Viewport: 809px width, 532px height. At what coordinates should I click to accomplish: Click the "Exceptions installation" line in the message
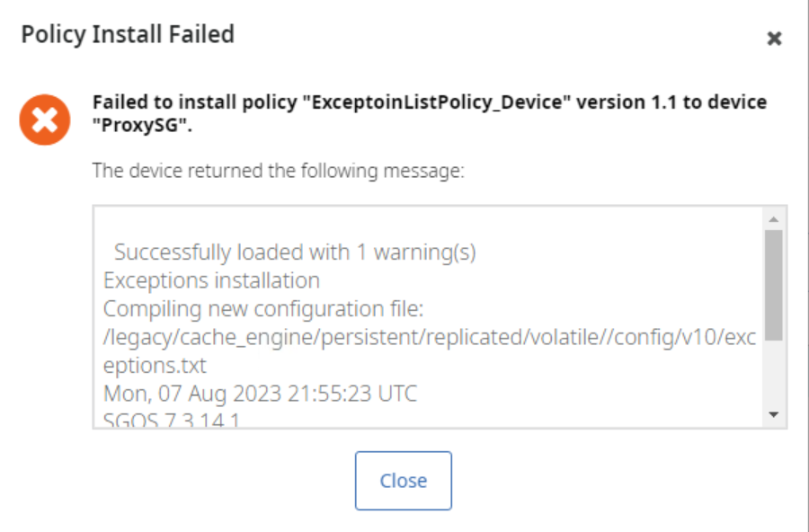[x=211, y=280]
